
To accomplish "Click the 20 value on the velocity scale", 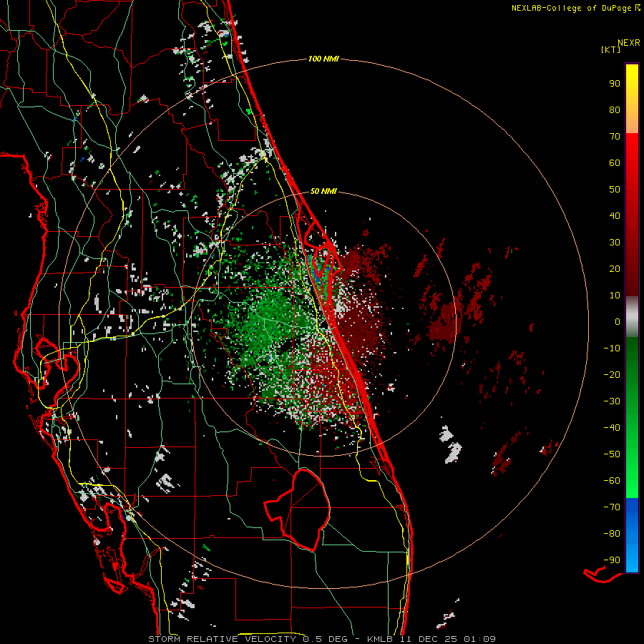I will pyautogui.click(x=615, y=268).
